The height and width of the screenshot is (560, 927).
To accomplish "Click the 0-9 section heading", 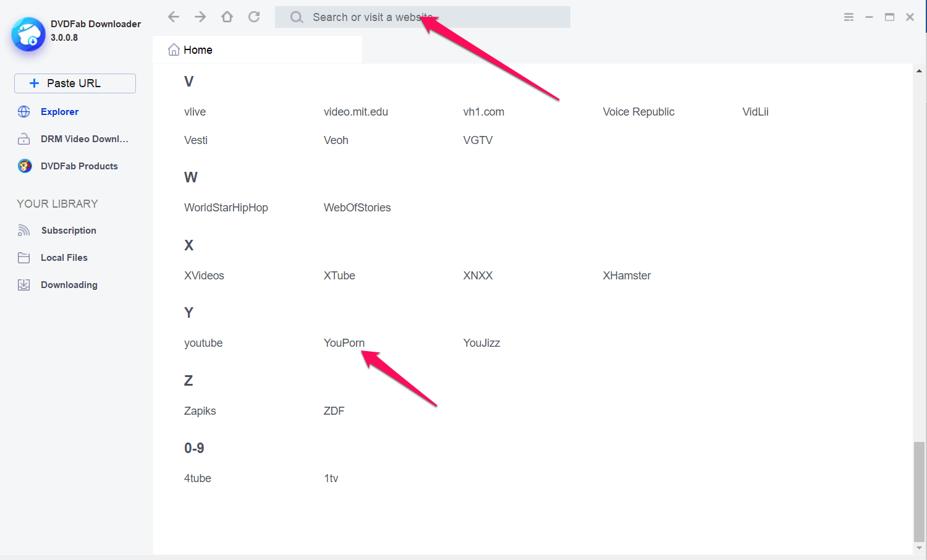I will point(194,448).
